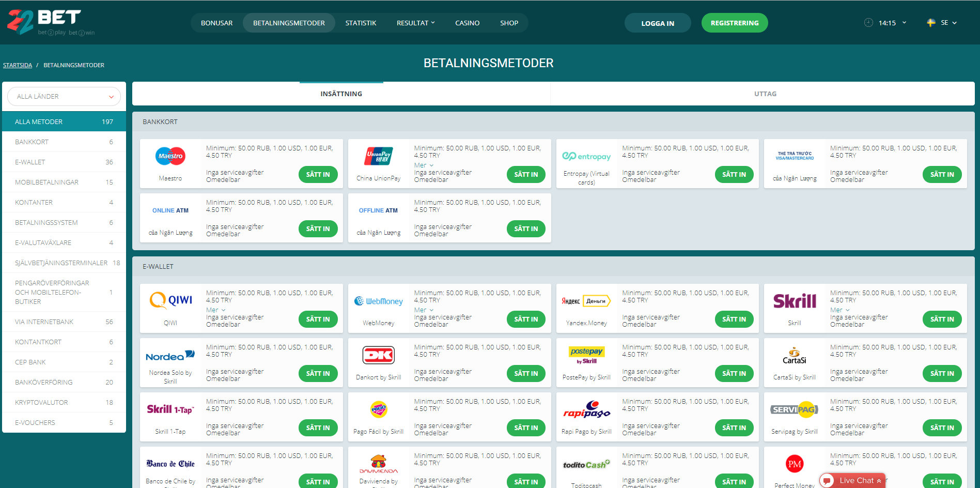Click the Rapi Pago logo
The image size is (980, 488).
coord(586,409)
